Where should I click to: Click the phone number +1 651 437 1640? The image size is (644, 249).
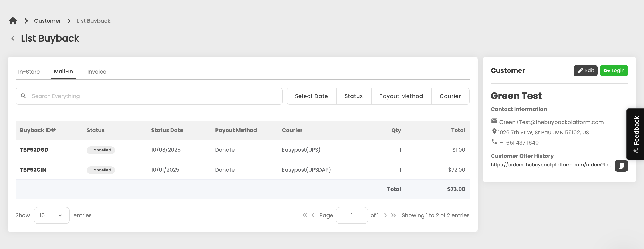click(x=519, y=143)
